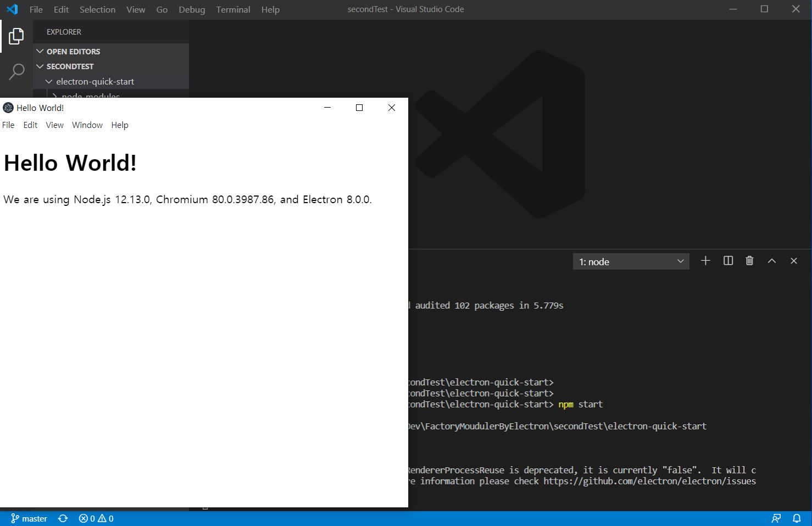Click the VS Code logo icon
812x526 pixels.
12,9
